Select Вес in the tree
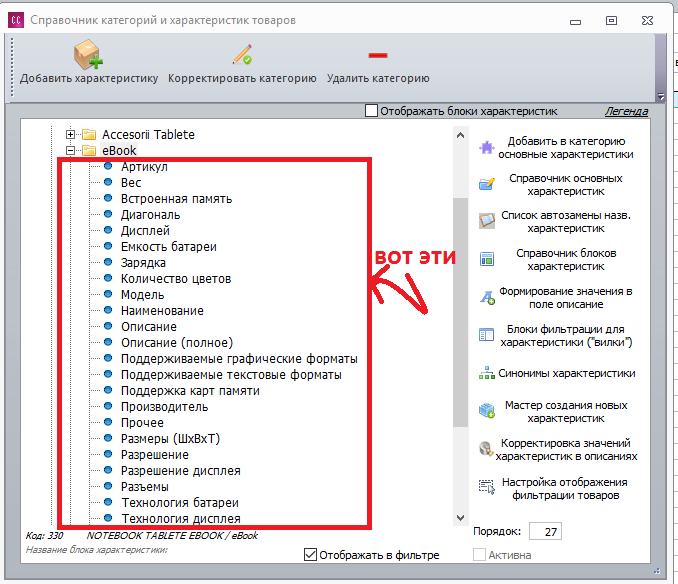The image size is (678, 584). click(x=131, y=182)
